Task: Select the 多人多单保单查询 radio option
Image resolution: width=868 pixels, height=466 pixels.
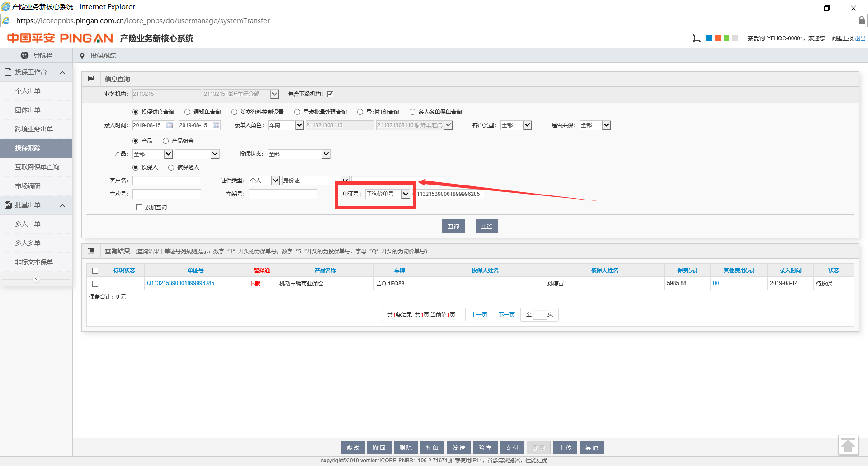Action: point(412,112)
